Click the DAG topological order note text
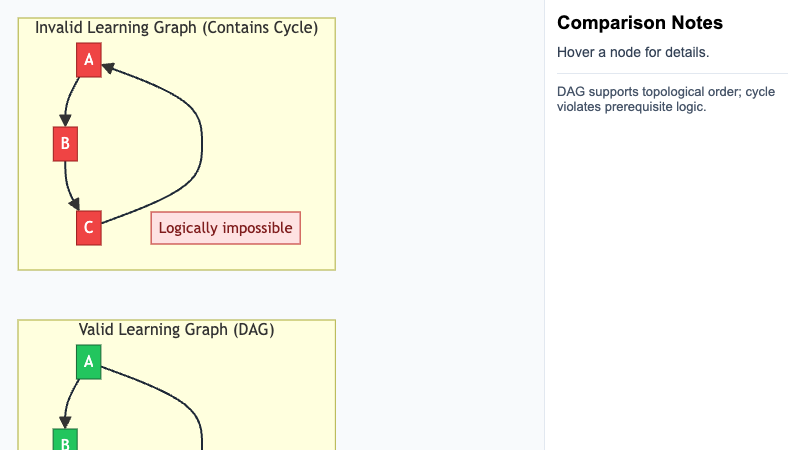The image size is (800, 450). 666,99
